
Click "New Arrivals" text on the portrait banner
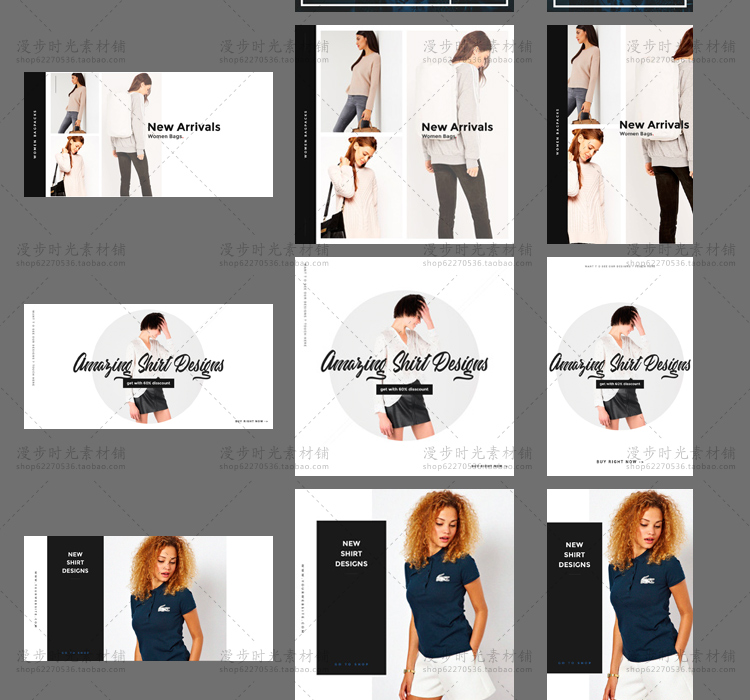(x=653, y=125)
